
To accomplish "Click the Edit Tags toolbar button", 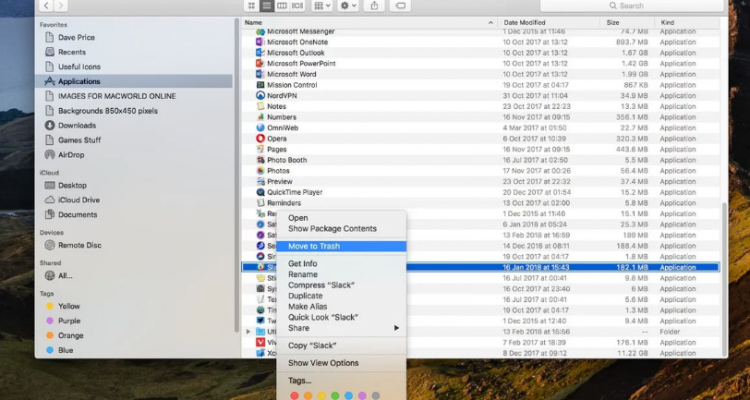I will [400, 6].
